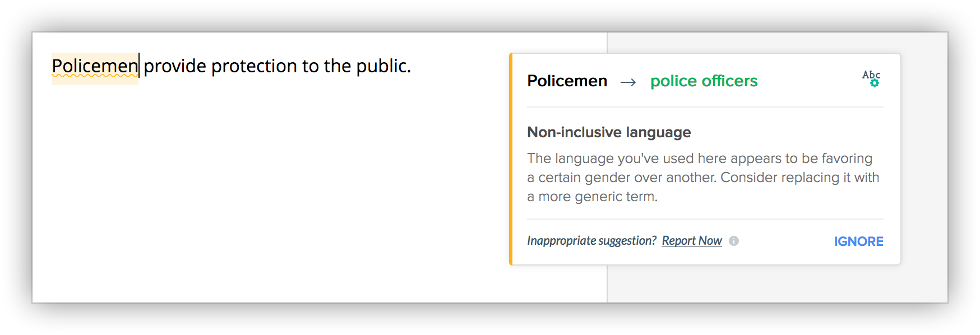Click the info icon beside Report Now
The width and height of the screenshot is (980, 335).
click(734, 241)
